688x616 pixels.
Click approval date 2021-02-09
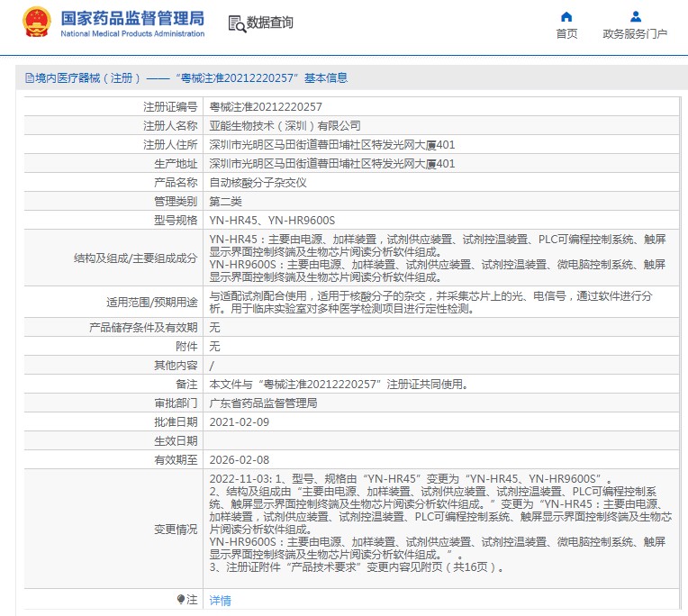[x=239, y=421]
